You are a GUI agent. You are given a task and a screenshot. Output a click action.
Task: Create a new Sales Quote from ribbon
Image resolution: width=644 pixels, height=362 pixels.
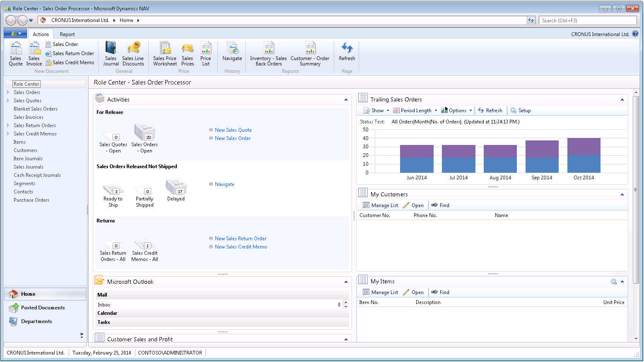(16, 54)
